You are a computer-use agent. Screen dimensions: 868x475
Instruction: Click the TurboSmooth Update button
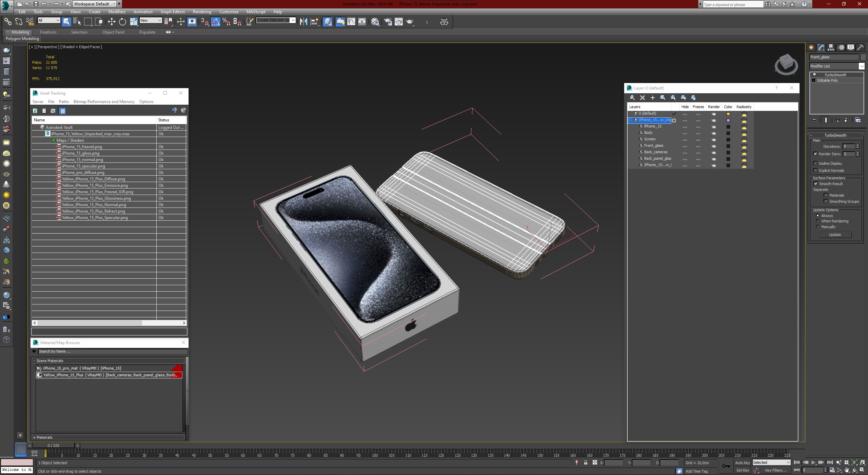(x=835, y=235)
